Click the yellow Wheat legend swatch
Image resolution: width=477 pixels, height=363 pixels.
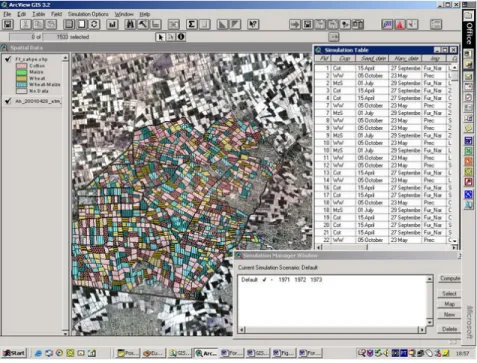click(x=21, y=78)
